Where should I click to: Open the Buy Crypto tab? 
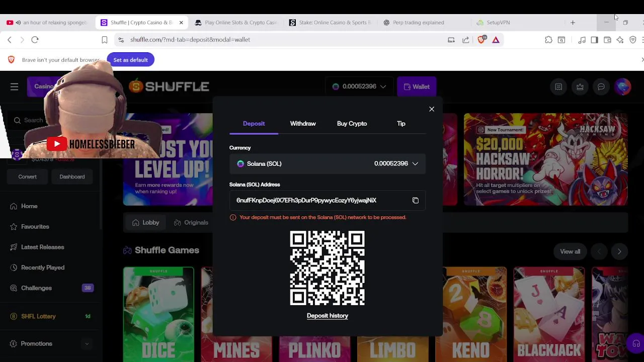coord(352,124)
